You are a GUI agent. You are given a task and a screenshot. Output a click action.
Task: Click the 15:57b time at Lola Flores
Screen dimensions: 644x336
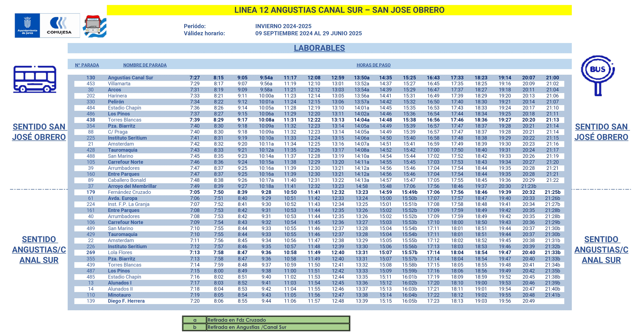click(410, 252)
